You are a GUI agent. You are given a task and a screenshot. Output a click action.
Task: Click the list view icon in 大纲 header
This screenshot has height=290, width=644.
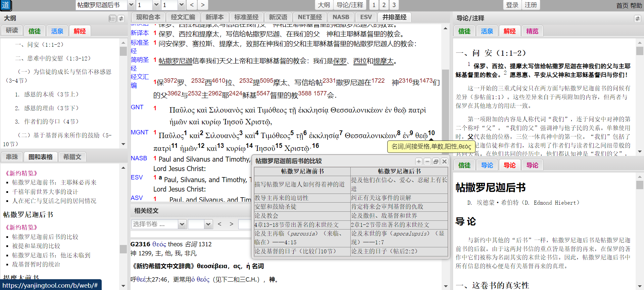112,18
